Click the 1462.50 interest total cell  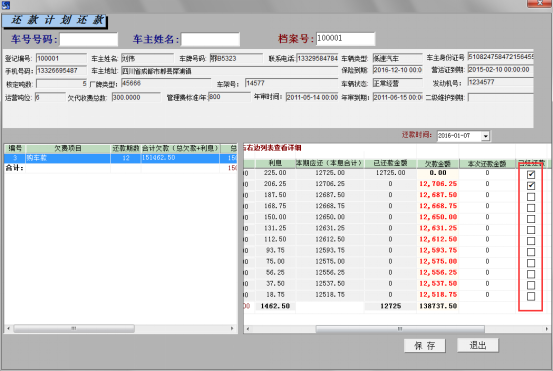pos(275,306)
